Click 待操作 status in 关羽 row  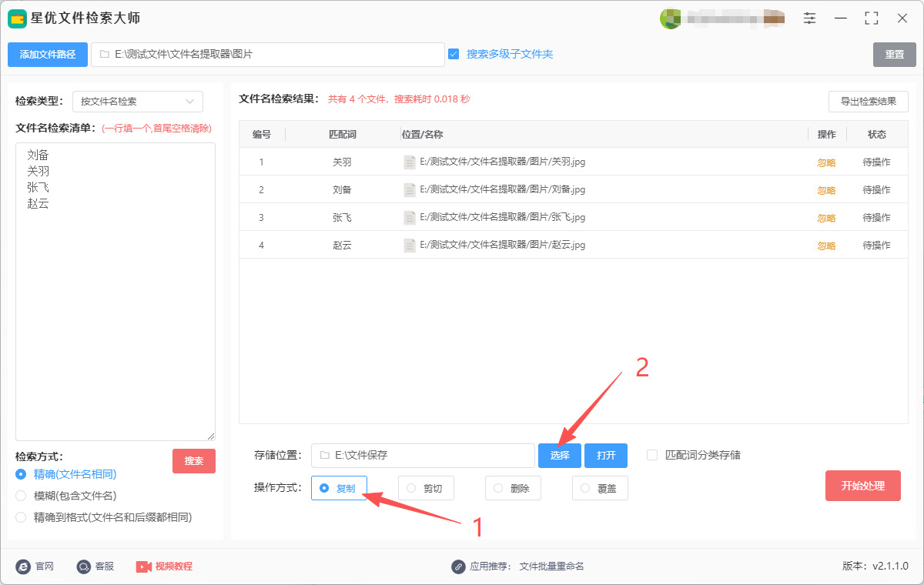pos(876,162)
